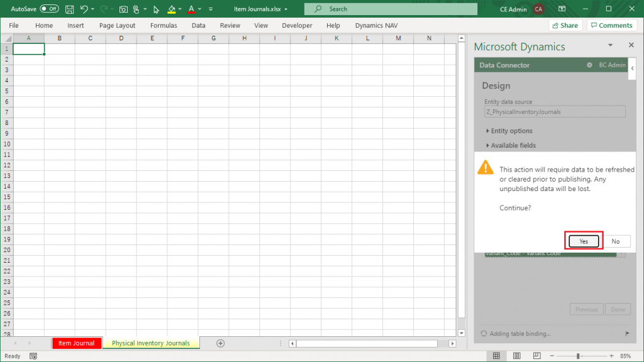
Task: Open the Item Journals.xlsx file name dropdown
Action: pos(286,9)
